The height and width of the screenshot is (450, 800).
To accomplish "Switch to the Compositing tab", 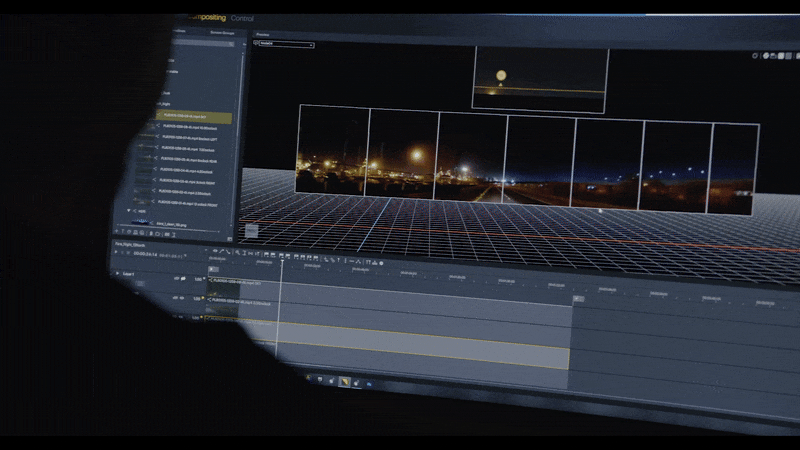I will pyautogui.click(x=208, y=17).
